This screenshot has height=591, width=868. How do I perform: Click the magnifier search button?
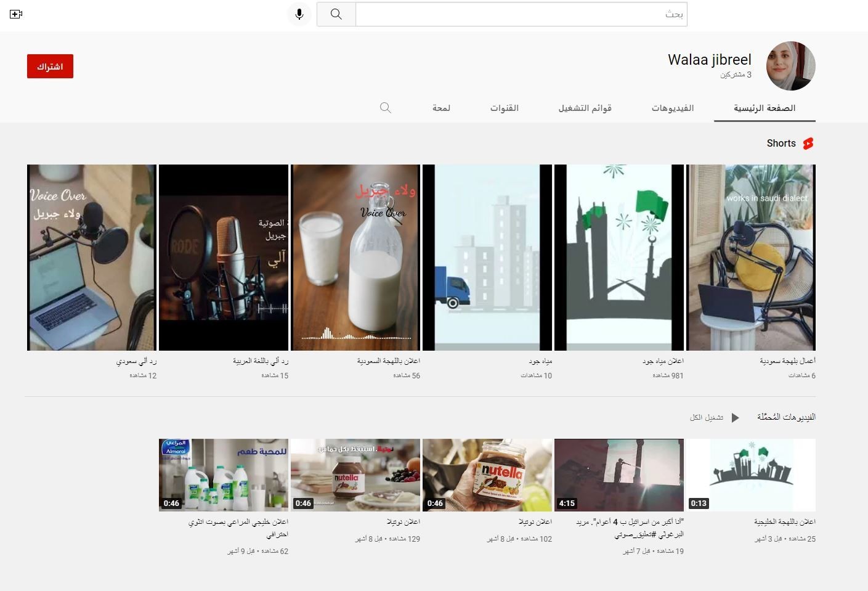point(336,14)
